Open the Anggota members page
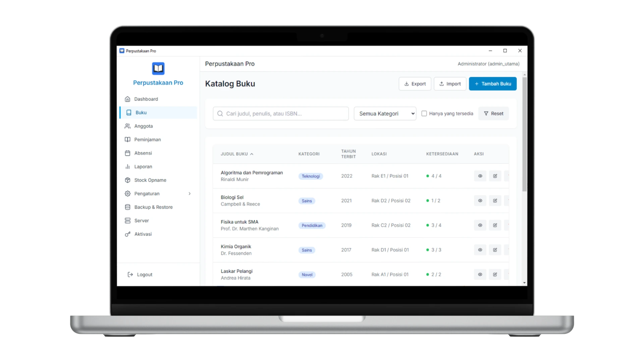644x362 pixels. pos(158,126)
